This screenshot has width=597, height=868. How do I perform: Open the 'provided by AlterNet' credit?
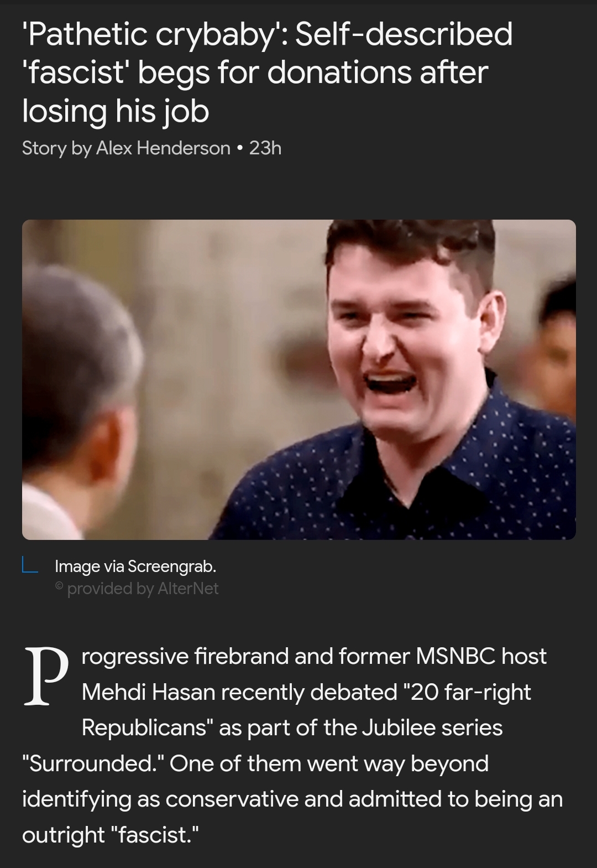[143, 588]
